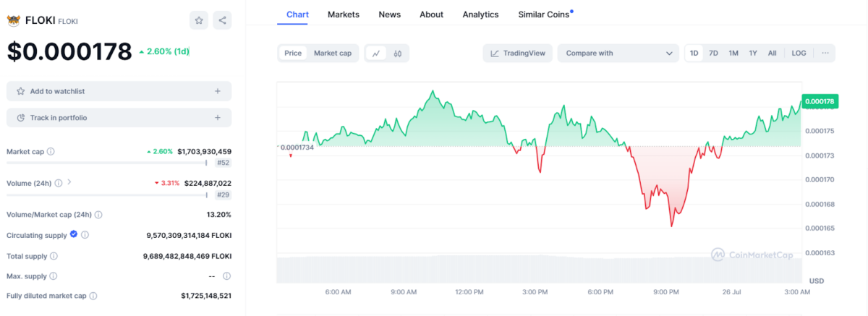Image resolution: width=868 pixels, height=316 pixels.
Task: Select Market cap chart toggle
Action: (x=333, y=53)
